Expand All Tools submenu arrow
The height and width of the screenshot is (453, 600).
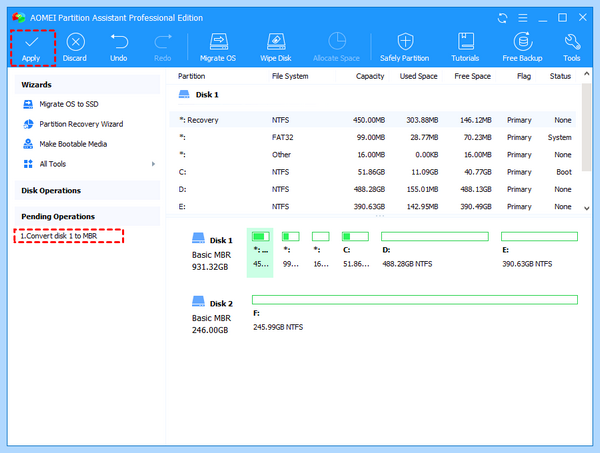pos(153,164)
